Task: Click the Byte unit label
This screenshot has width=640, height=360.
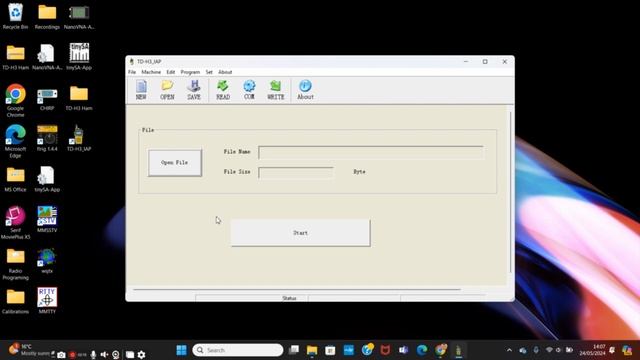Action: pos(359,172)
